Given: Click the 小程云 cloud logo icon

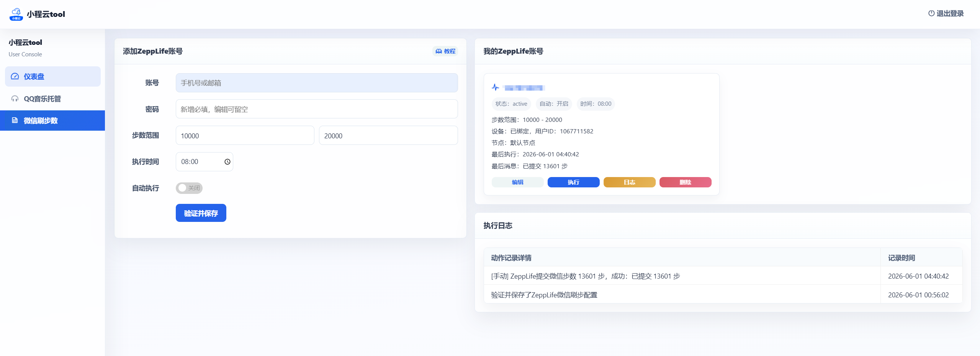Looking at the screenshot, I should pyautogui.click(x=16, y=14).
